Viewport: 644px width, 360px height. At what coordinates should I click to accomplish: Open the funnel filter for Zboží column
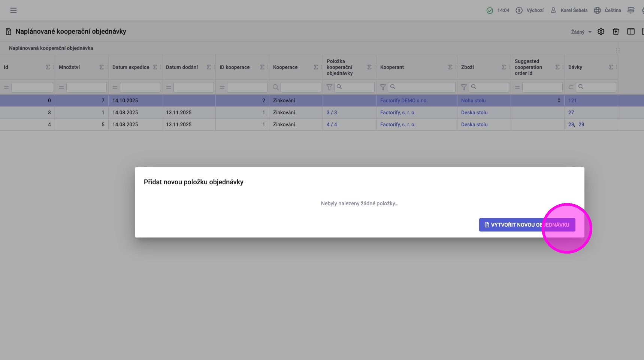point(464,87)
